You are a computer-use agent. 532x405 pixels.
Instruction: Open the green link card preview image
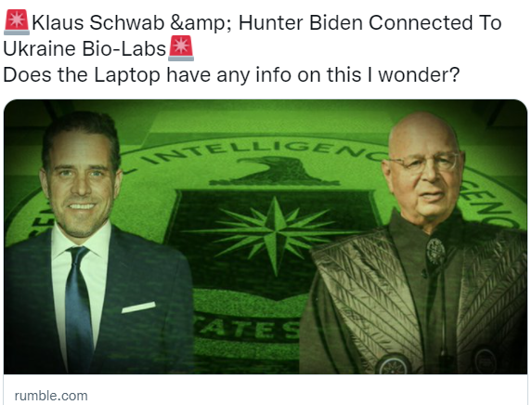click(266, 237)
